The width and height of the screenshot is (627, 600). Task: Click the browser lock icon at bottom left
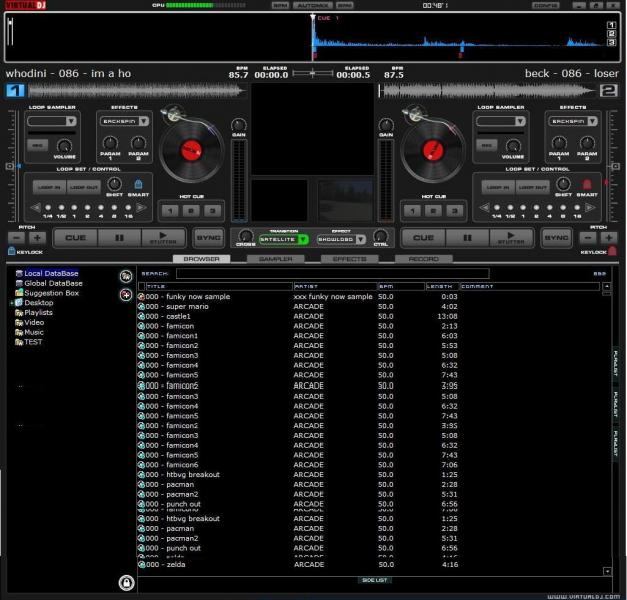(x=126, y=583)
